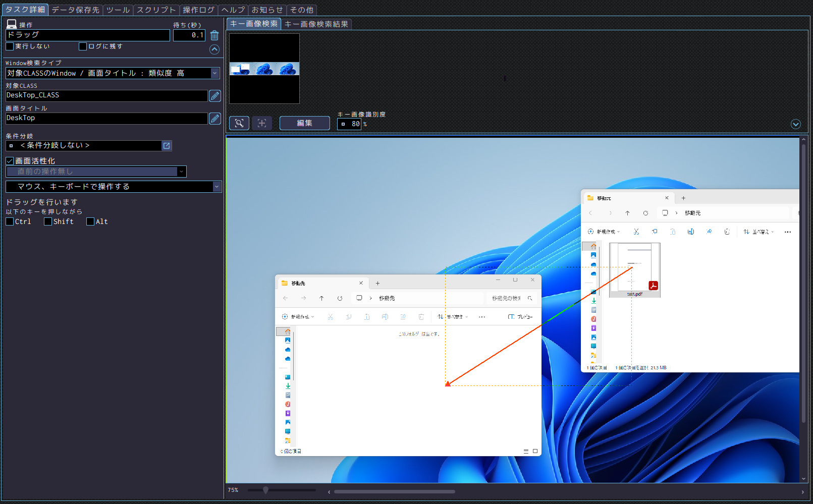
Task: Click the 編集 button
Action: 304,123
